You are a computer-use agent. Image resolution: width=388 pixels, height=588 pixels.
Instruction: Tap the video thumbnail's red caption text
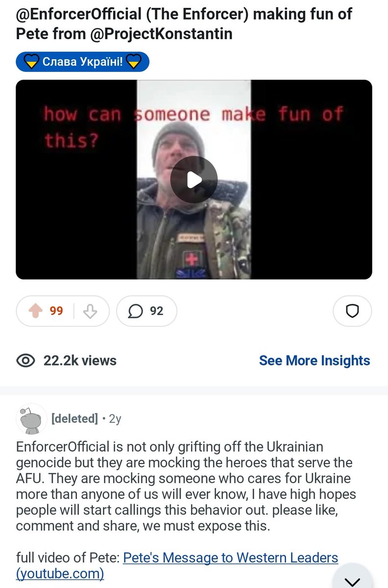pyautogui.click(x=194, y=126)
